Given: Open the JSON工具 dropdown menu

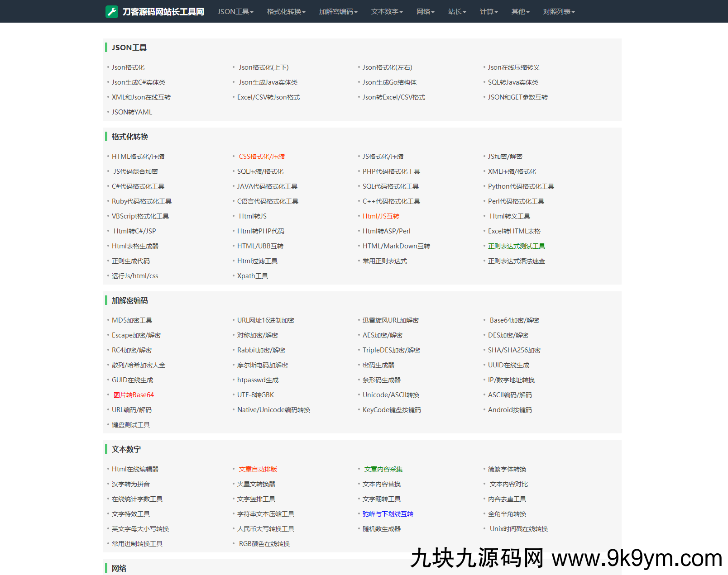Looking at the screenshot, I should (x=235, y=12).
